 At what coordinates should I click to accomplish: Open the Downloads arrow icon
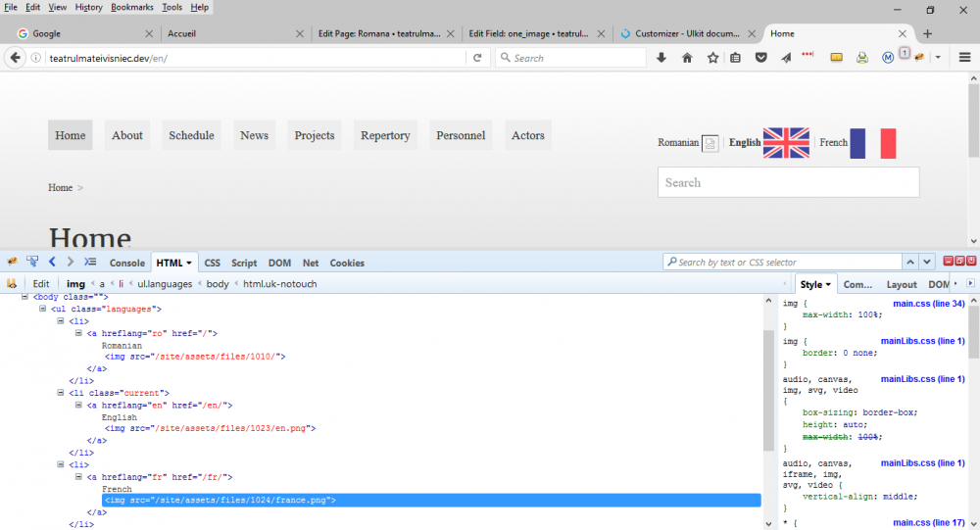(x=661, y=58)
